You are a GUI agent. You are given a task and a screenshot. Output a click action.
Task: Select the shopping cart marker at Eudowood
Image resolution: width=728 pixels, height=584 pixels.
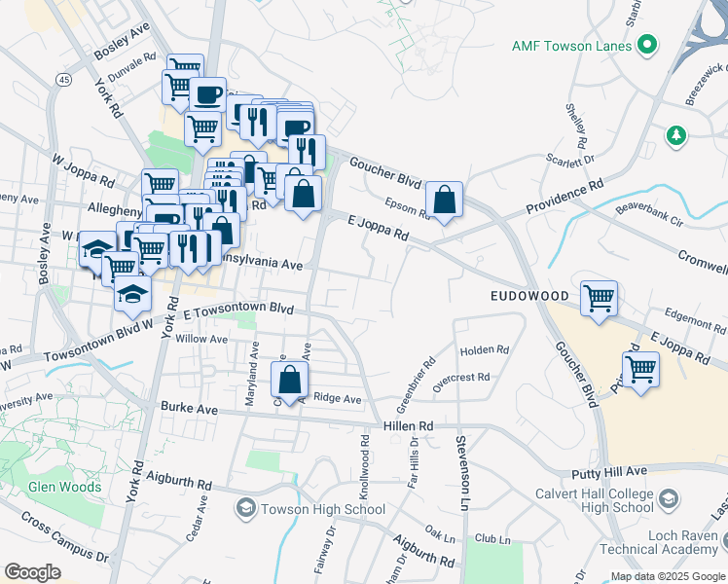coord(599,299)
